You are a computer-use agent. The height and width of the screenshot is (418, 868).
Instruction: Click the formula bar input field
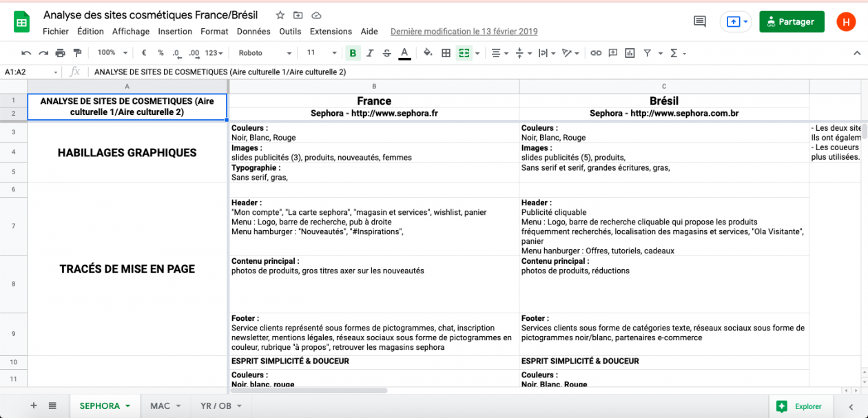tap(276, 71)
